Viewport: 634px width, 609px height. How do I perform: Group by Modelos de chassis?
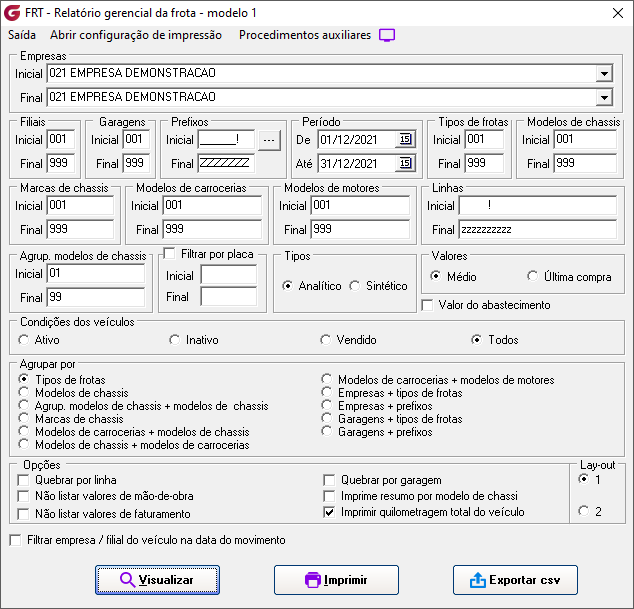(24, 392)
